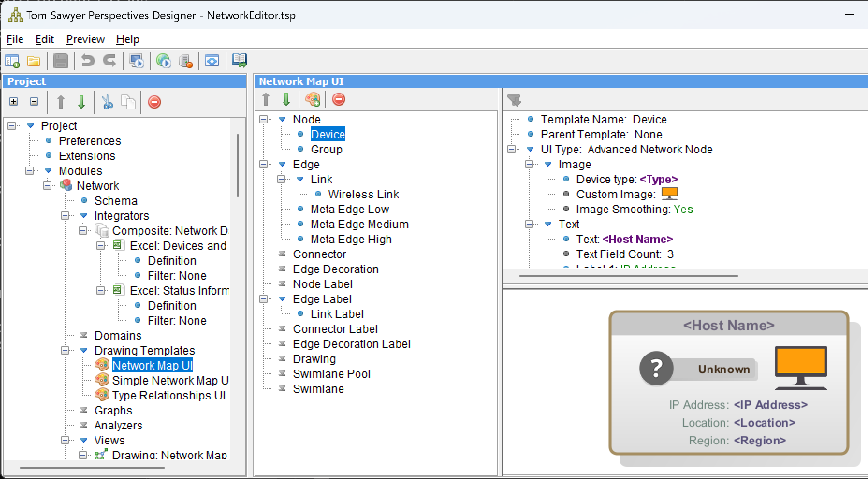Viewport: 868px width, 479px height.
Task: Click the palette icon beside Simple Network Map
Action: 102,380
